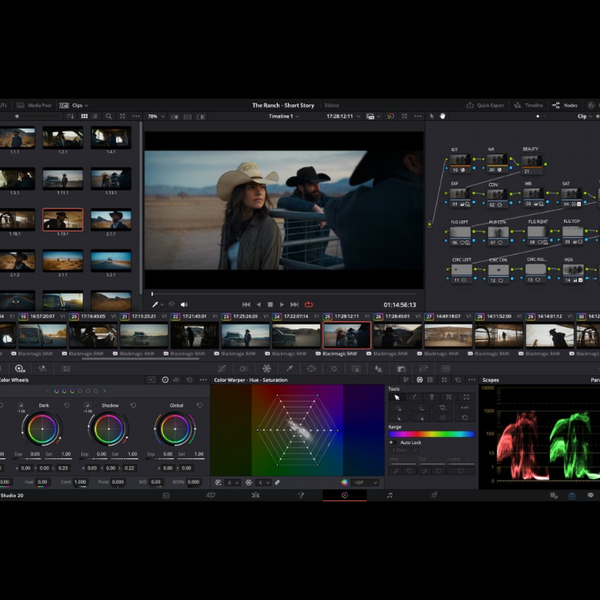Image resolution: width=600 pixels, height=600 pixels.
Task: Select the BEAUTY node 21 in node graph
Action: [x=532, y=163]
